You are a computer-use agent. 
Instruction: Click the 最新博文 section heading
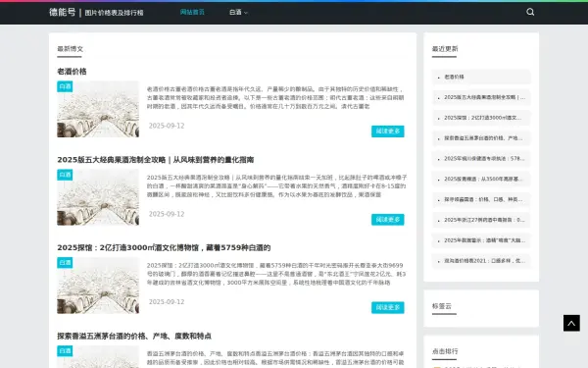[x=71, y=48]
